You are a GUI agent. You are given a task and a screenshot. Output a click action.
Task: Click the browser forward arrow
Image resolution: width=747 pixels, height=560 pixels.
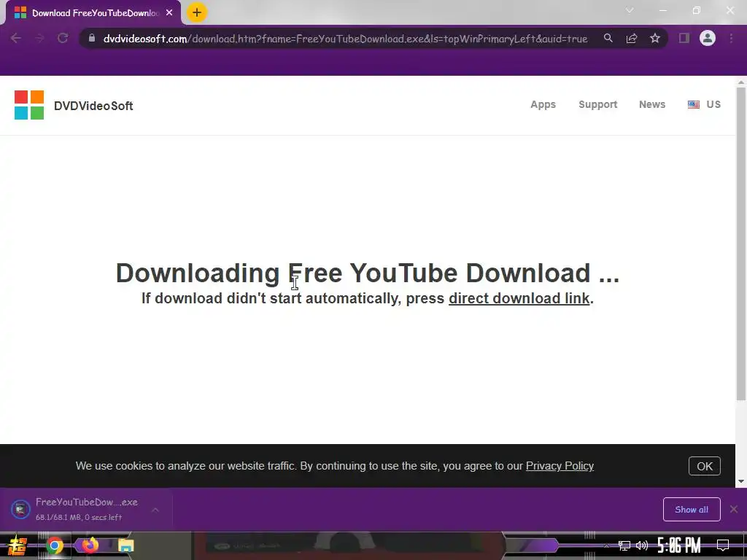(39, 38)
